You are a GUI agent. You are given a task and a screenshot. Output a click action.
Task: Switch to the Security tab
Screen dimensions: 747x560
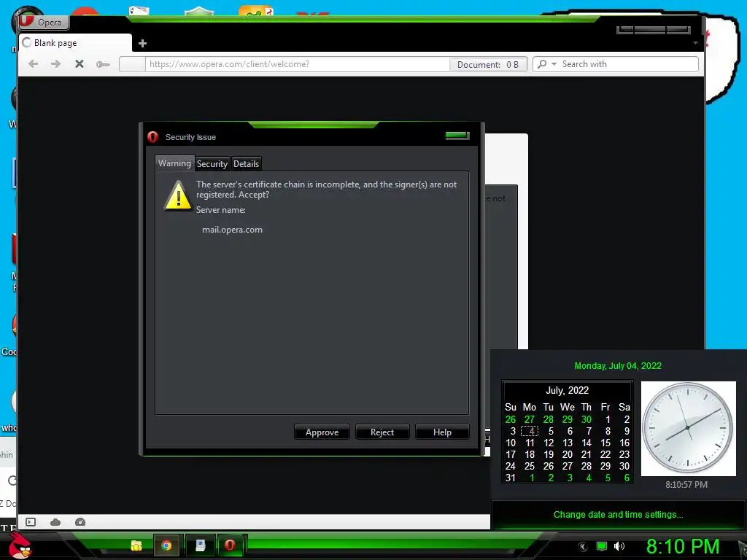point(212,164)
